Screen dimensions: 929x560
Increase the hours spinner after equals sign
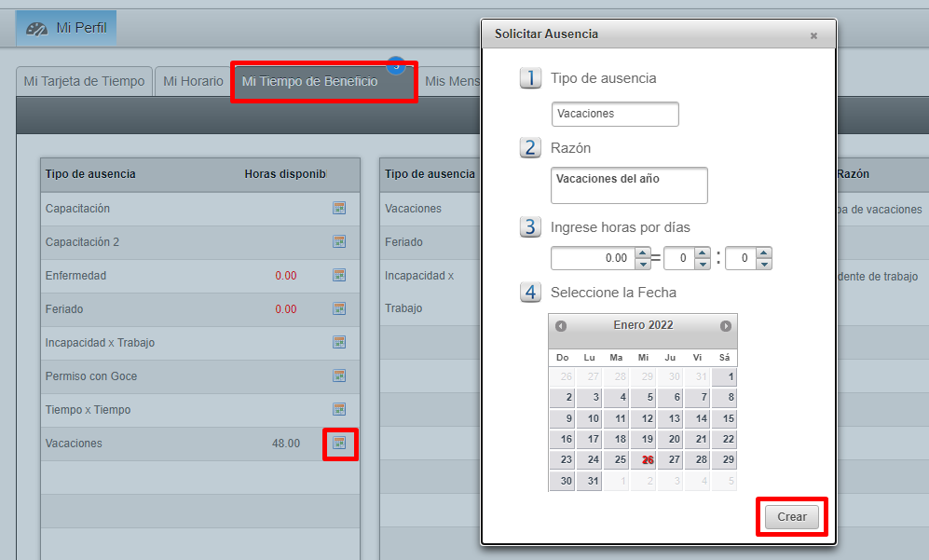703,253
